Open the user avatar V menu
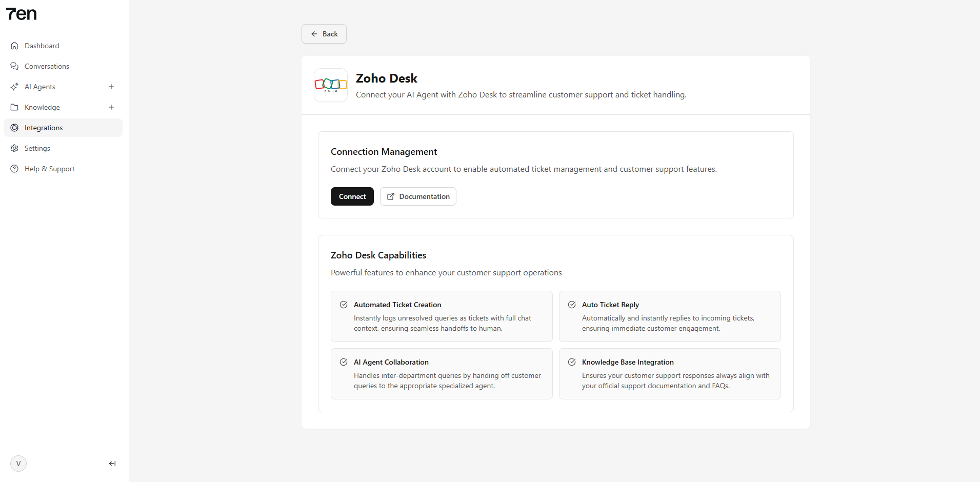Viewport: 980px width, 482px height. [x=18, y=464]
